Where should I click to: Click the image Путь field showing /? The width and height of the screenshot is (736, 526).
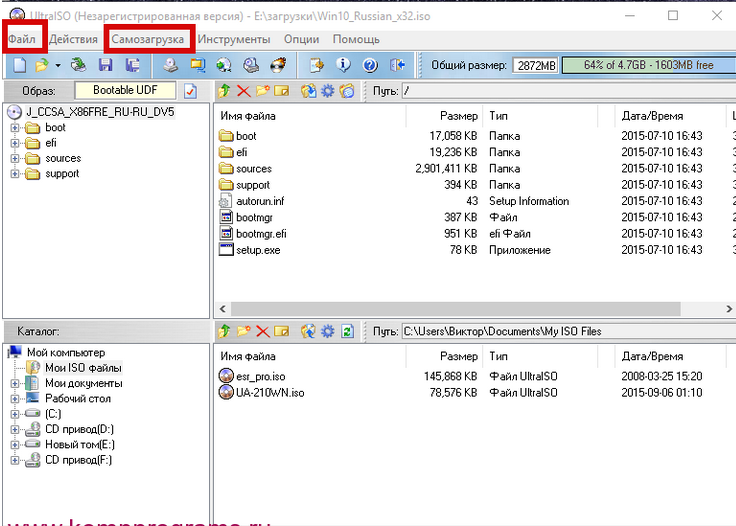[x=569, y=91]
